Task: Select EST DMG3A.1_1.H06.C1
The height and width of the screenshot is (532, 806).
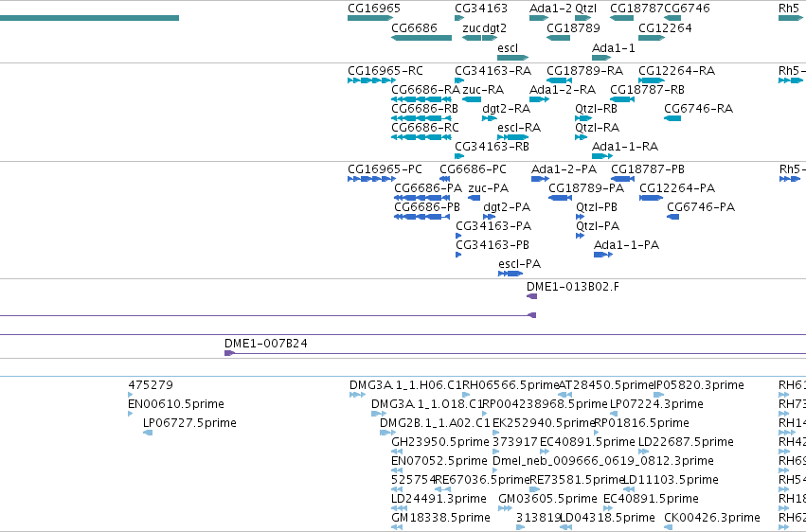Action: (x=357, y=395)
